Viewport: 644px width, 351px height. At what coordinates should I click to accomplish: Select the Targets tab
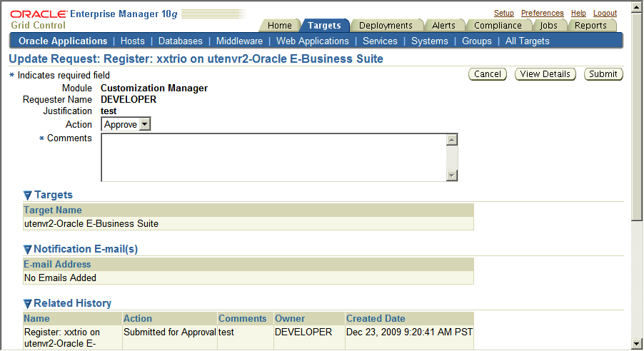tap(324, 26)
